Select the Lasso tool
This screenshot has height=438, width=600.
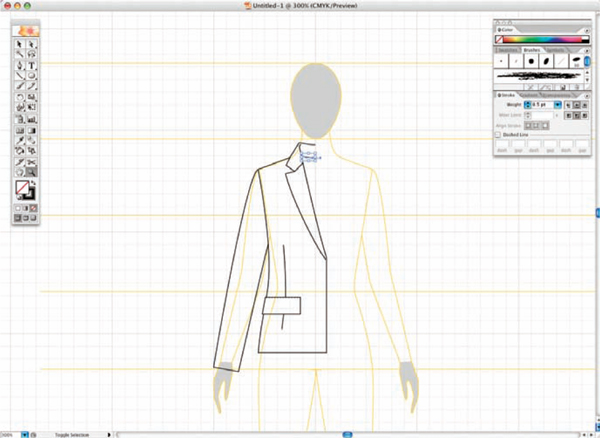(32, 54)
